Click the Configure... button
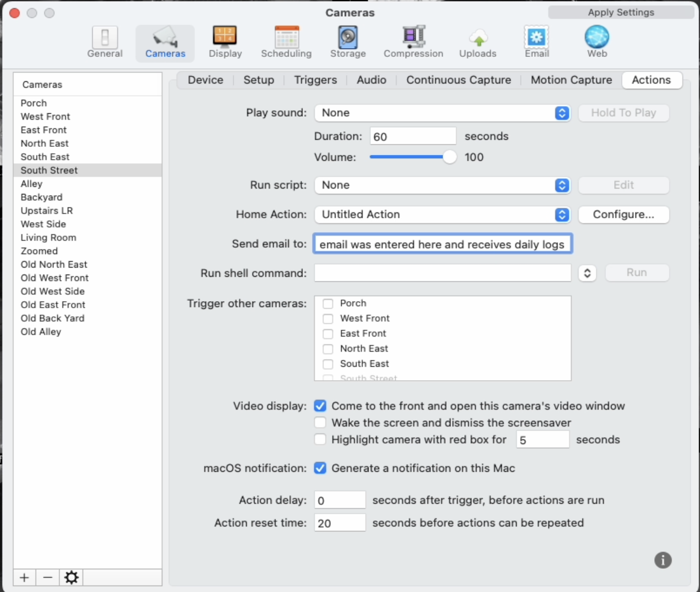Screen dimensions: 700x592 (x=624, y=214)
